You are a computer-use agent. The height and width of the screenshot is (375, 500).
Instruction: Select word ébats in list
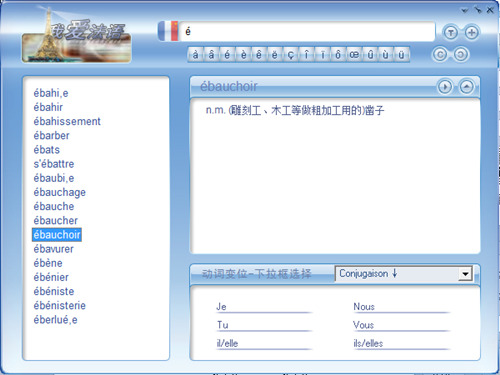(x=46, y=150)
